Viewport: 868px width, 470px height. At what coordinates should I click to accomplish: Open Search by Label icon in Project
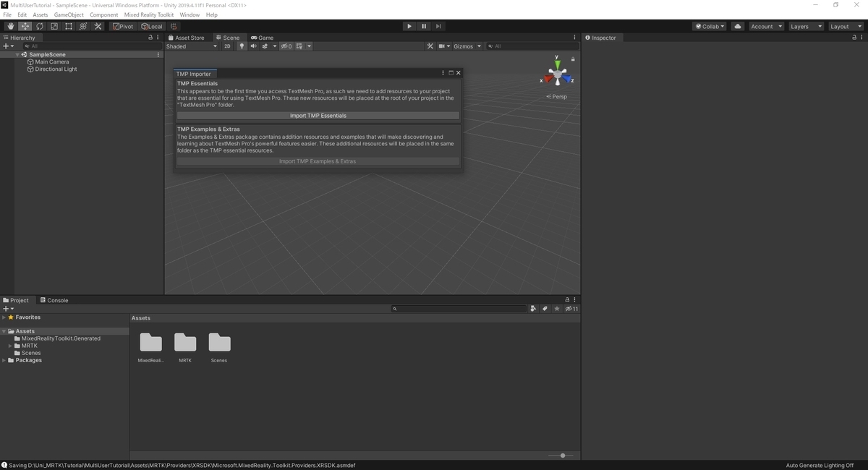point(545,309)
